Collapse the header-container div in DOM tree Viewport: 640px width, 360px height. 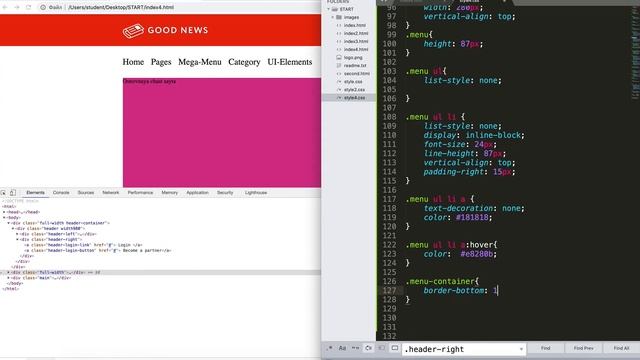click(x=9, y=223)
